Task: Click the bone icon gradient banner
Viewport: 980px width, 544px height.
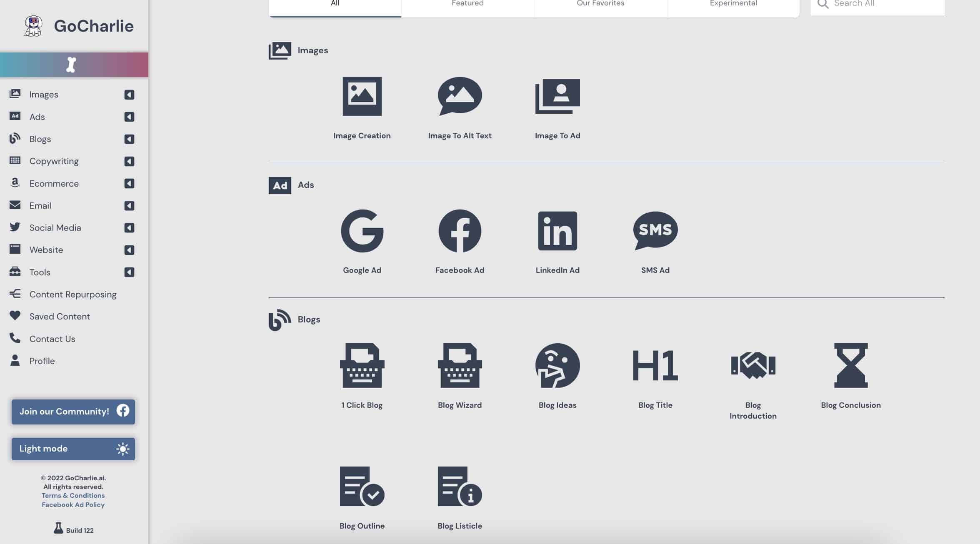Action: 74,65
